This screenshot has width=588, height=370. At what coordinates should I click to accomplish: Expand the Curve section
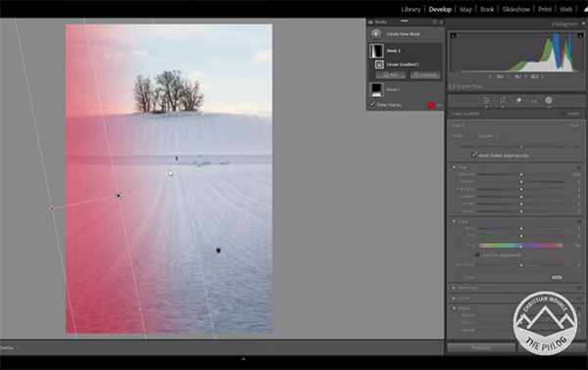454,299
